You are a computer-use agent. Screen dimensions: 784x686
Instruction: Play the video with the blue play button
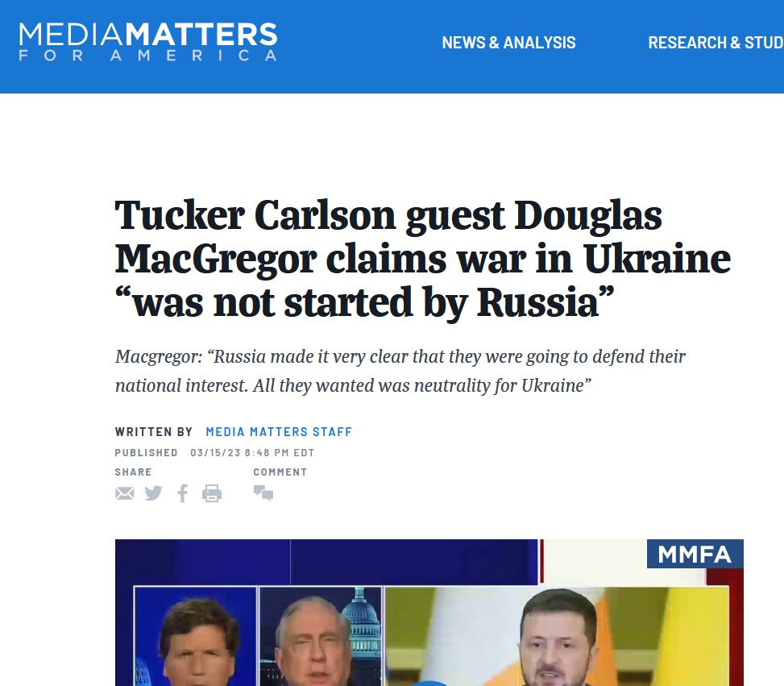click(430, 683)
